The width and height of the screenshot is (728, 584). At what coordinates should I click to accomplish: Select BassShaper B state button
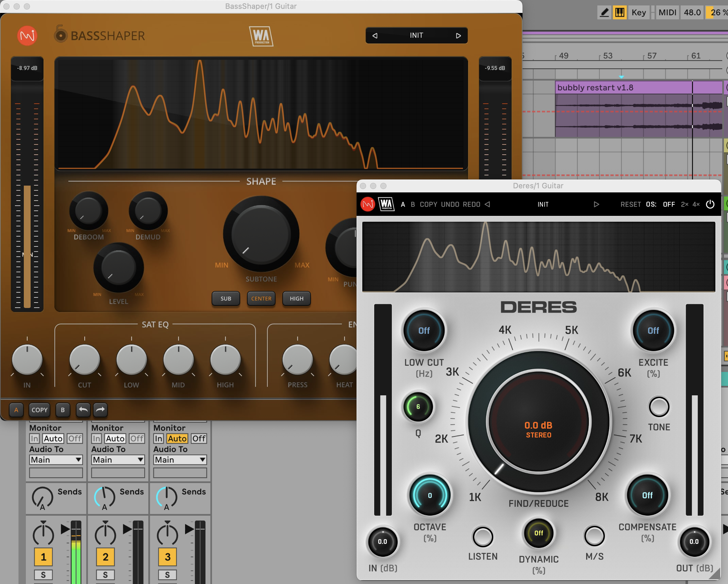[63, 410]
